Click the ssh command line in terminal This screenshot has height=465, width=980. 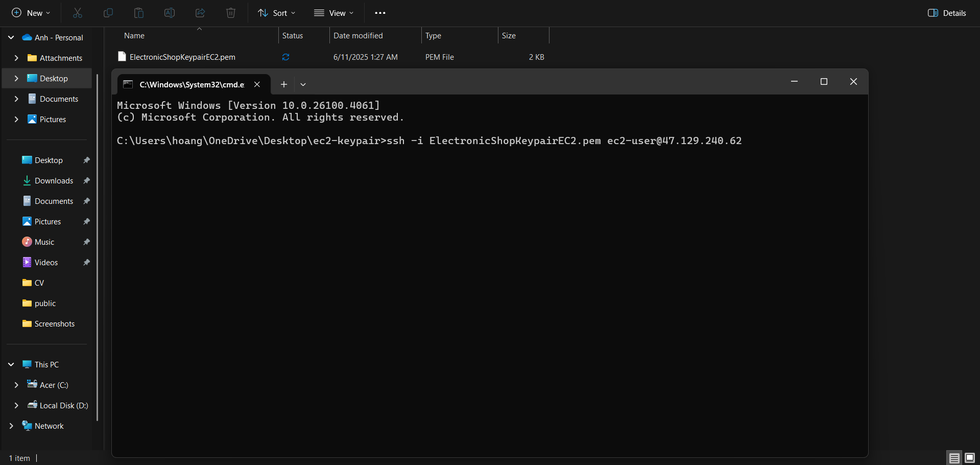[x=429, y=141]
